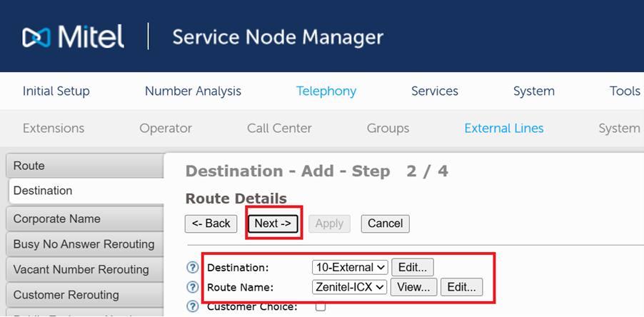Toggle the Customer Choice checkbox
644x317 pixels.
click(321, 307)
